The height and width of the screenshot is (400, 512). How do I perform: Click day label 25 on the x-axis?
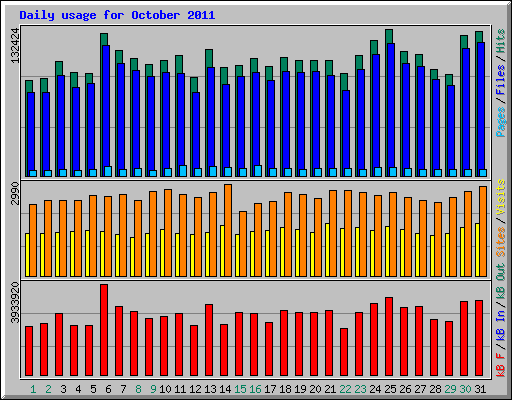click(390, 389)
